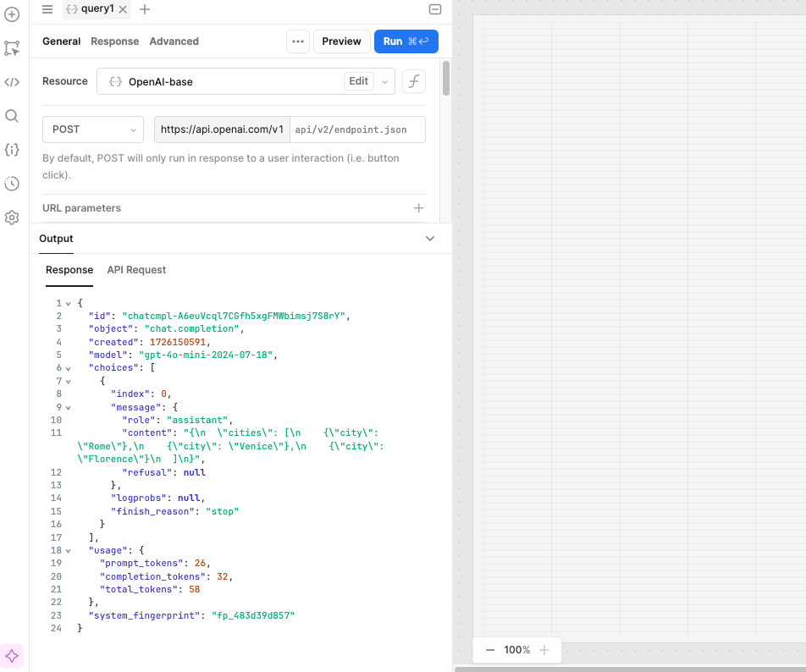This screenshot has height=672, width=806.
Task: Open the state inspector braces icon
Action: point(12,150)
